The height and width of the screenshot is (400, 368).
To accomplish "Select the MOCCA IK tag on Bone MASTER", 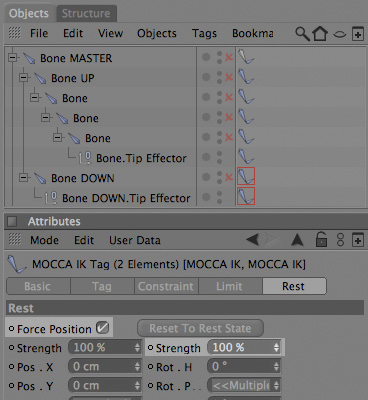I will (x=246, y=56).
